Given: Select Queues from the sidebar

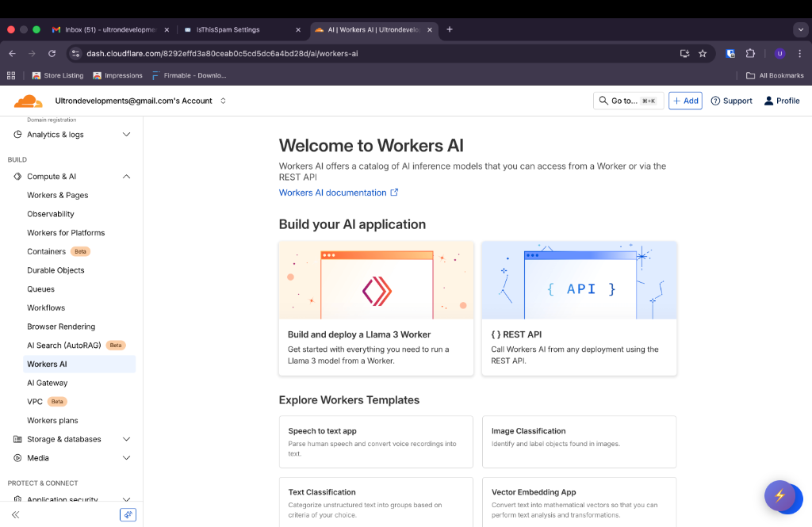Looking at the screenshot, I should pyautogui.click(x=40, y=288).
